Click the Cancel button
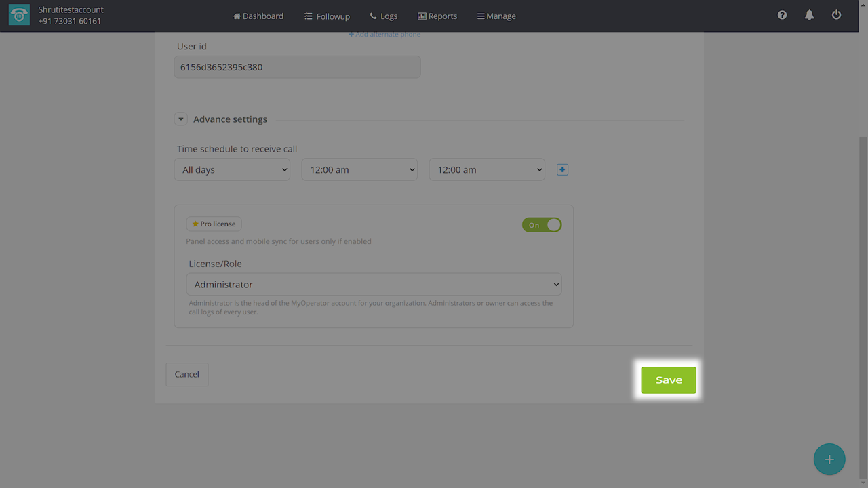Image resolution: width=868 pixels, height=488 pixels. (186, 374)
